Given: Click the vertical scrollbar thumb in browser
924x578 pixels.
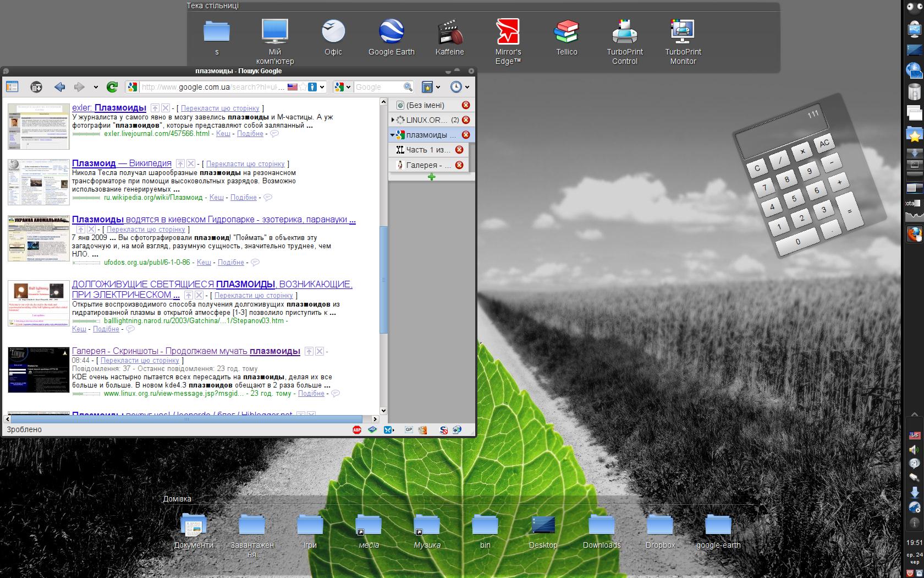Looking at the screenshot, I should click(x=383, y=280).
